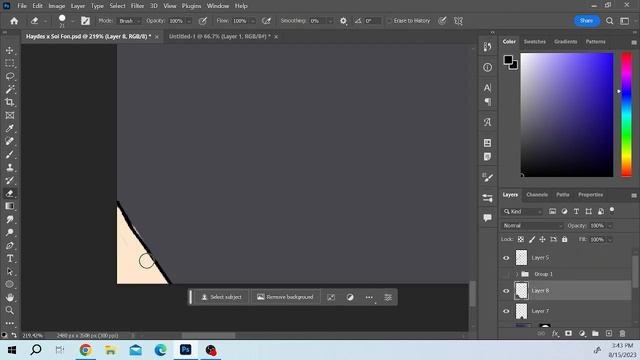Switch to the Untitled-1 document tab

pyautogui.click(x=220, y=36)
